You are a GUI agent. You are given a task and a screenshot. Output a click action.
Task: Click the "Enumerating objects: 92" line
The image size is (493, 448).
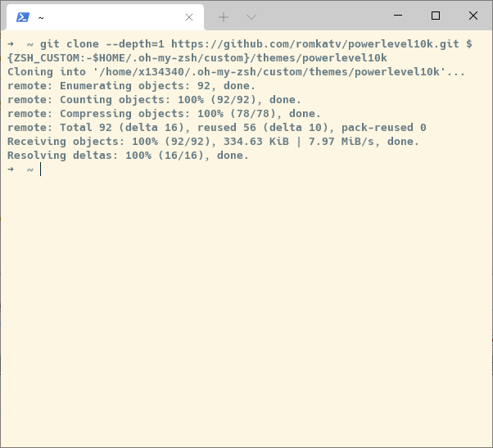click(x=131, y=86)
